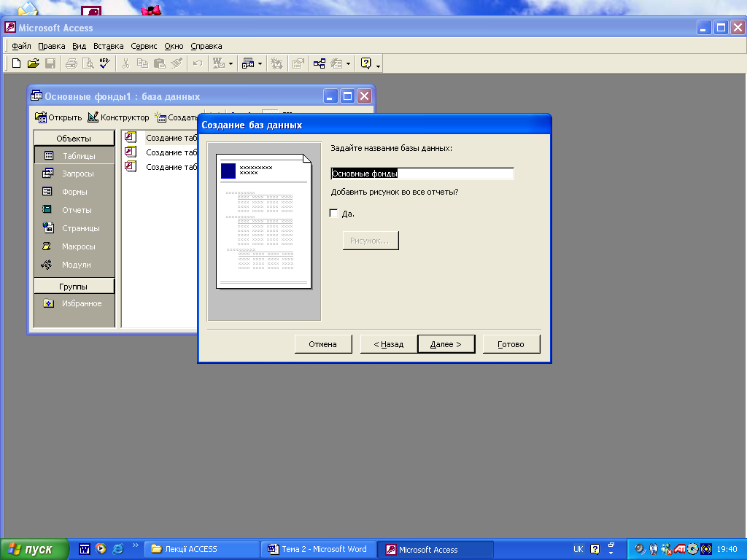Open the пуск Start button
The height and width of the screenshot is (560, 747).
click(34, 550)
